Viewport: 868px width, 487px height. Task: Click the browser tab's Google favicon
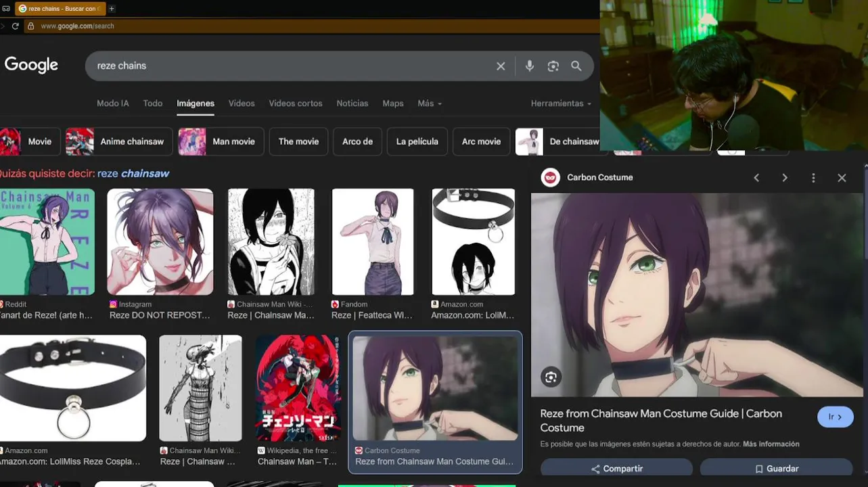coord(22,9)
